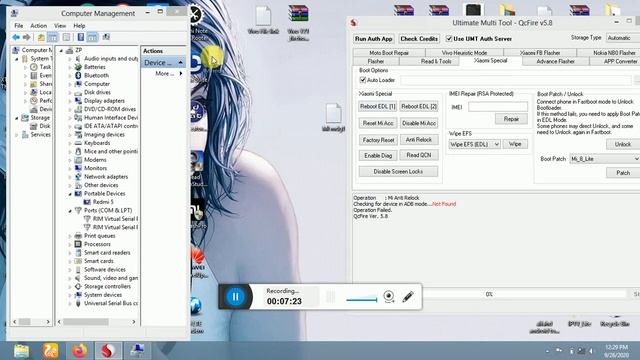Click the Auto Loader path field
Viewport: 640px width, 360px height.
pos(516,80)
